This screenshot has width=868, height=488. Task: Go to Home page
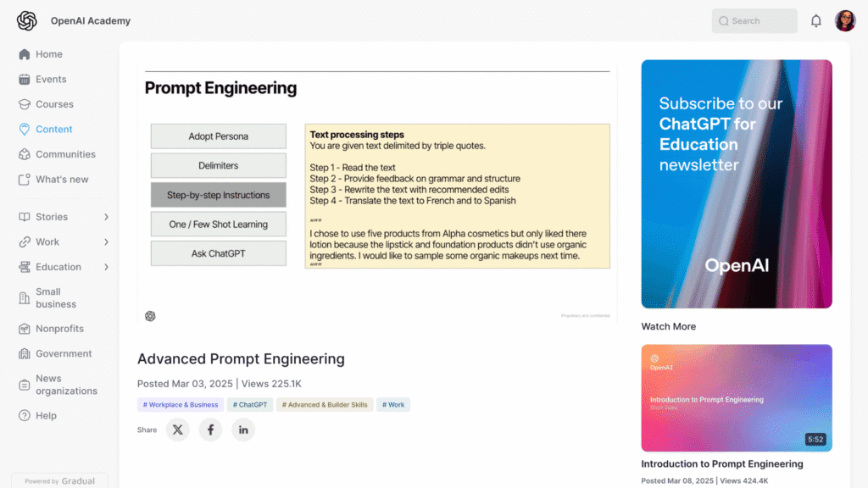click(48, 54)
